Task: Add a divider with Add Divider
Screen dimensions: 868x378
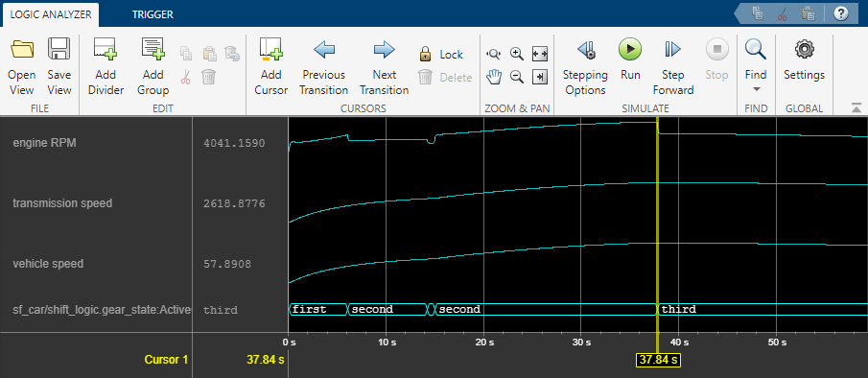Action: 106,67
